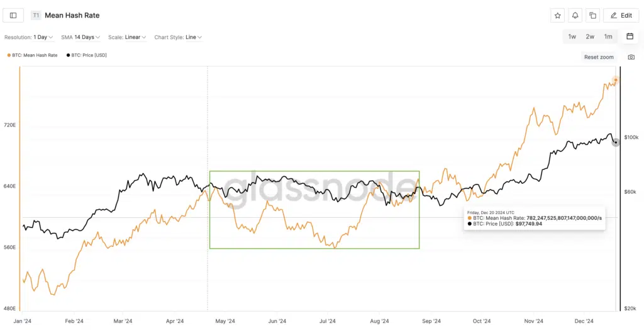Click the $60k axis label

pyautogui.click(x=630, y=191)
